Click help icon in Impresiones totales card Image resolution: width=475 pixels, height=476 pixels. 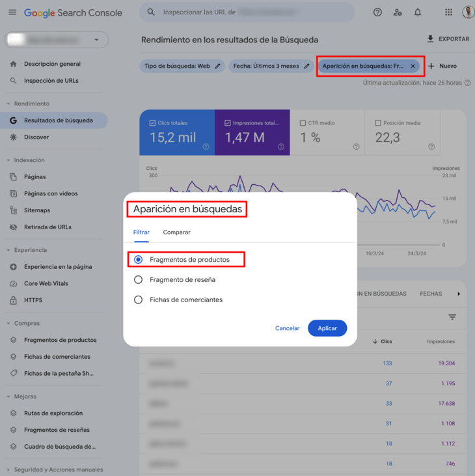281,147
